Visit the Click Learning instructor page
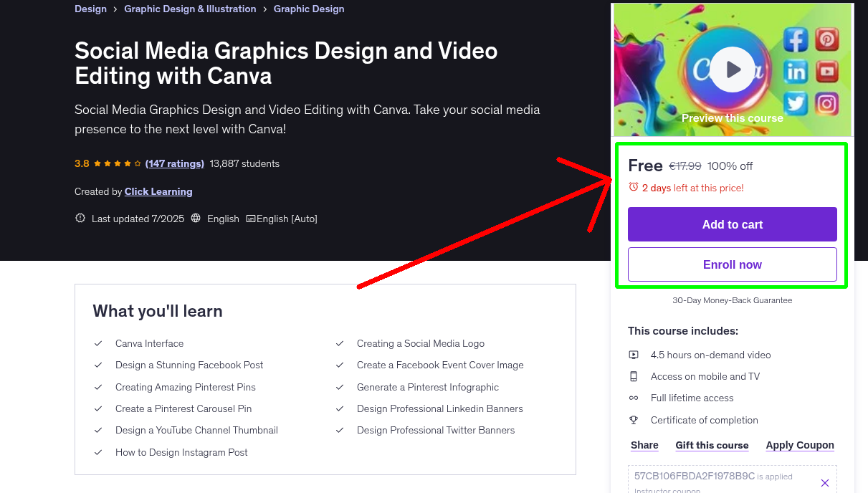Image resolution: width=868 pixels, height=493 pixels. coord(158,191)
